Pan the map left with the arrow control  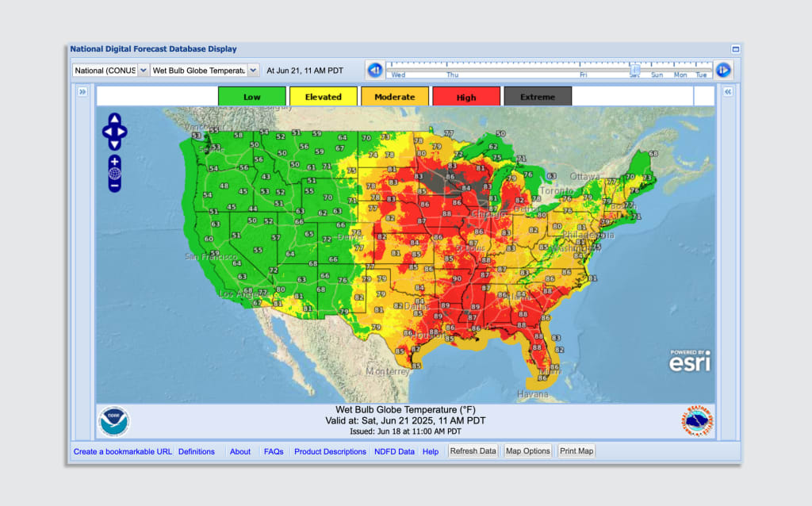[107, 132]
